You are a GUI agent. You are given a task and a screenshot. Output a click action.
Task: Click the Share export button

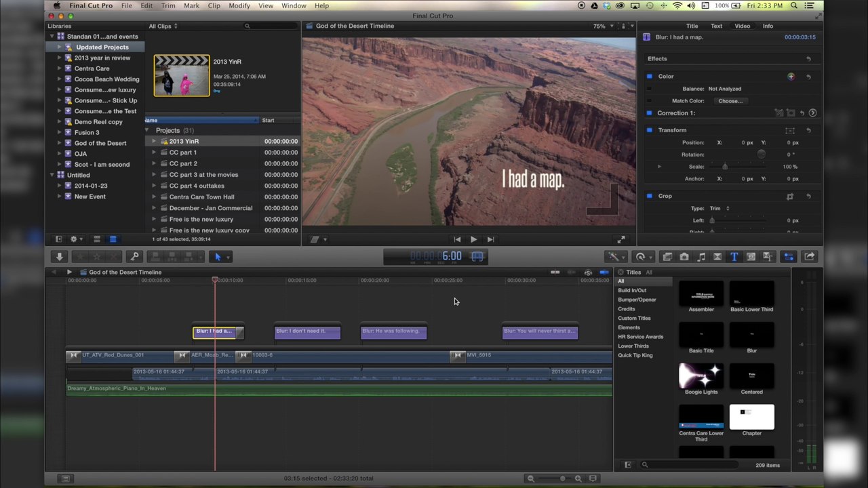click(809, 257)
